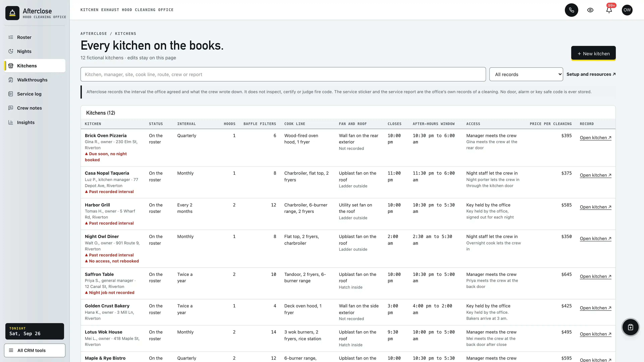Click the Maple & Rye Bistro name
The width and height of the screenshot is (644, 362).
point(105,358)
